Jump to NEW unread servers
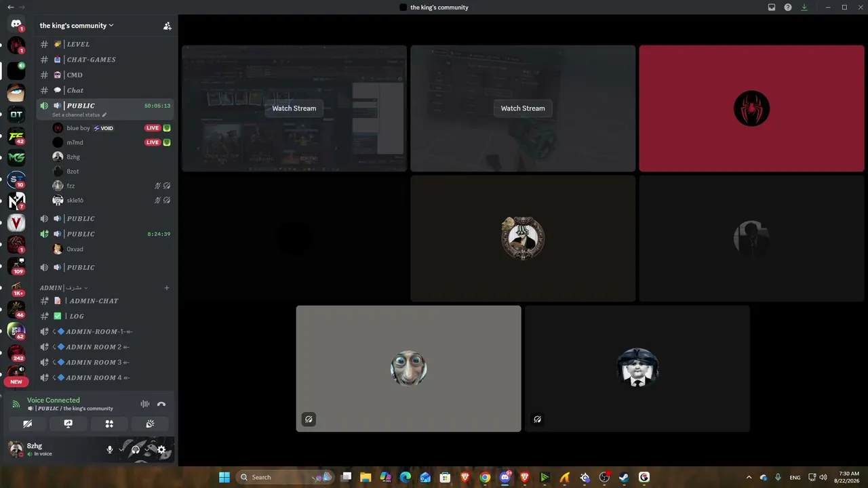The image size is (868, 488). pyautogui.click(x=16, y=382)
